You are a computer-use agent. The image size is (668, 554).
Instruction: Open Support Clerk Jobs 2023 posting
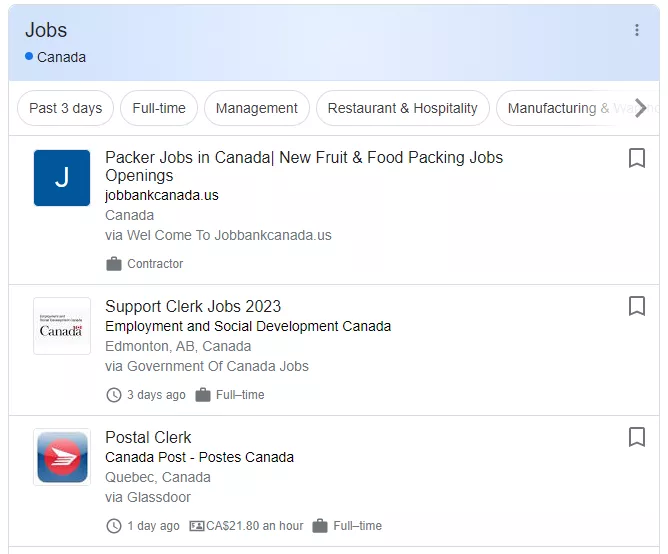click(x=193, y=306)
